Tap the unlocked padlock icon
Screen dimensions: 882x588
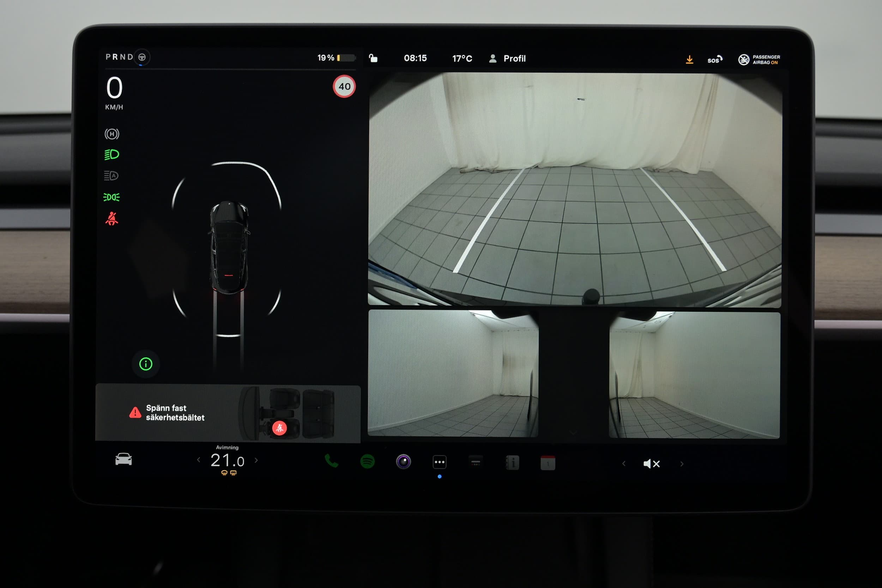(373, 58)
